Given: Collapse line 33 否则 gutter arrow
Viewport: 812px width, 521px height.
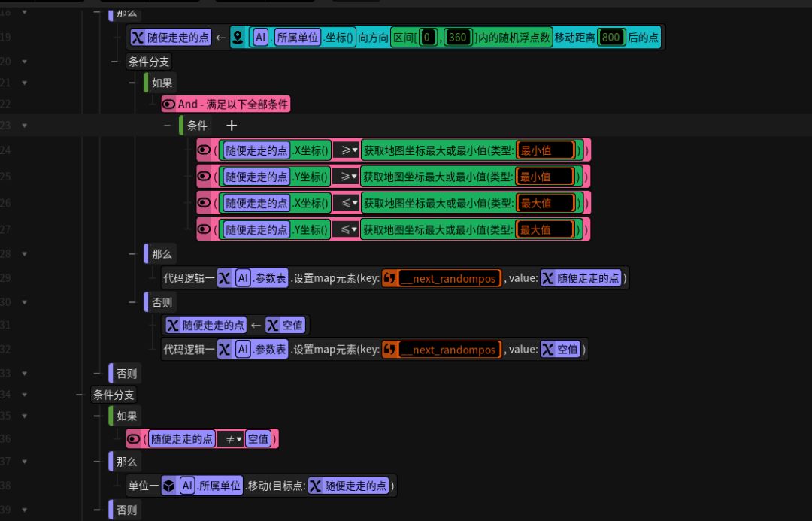Looking at the screenshot, I should [24, 374].
